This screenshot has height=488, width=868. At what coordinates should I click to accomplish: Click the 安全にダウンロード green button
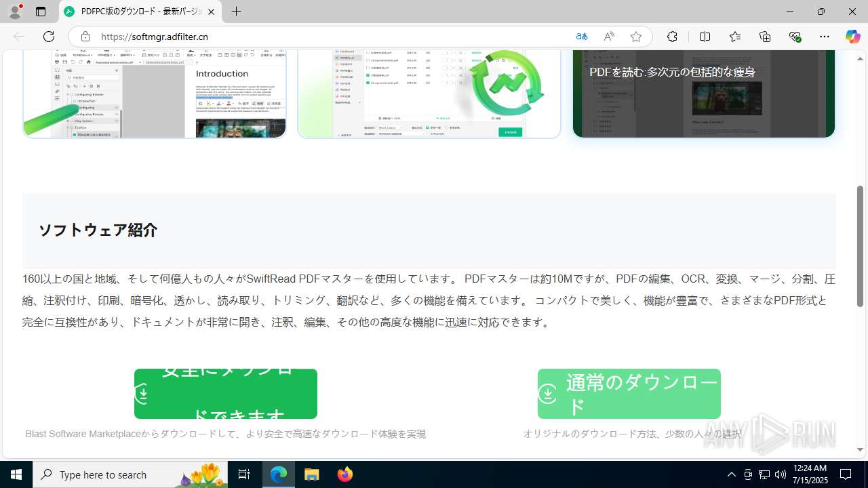click(226, 394)
